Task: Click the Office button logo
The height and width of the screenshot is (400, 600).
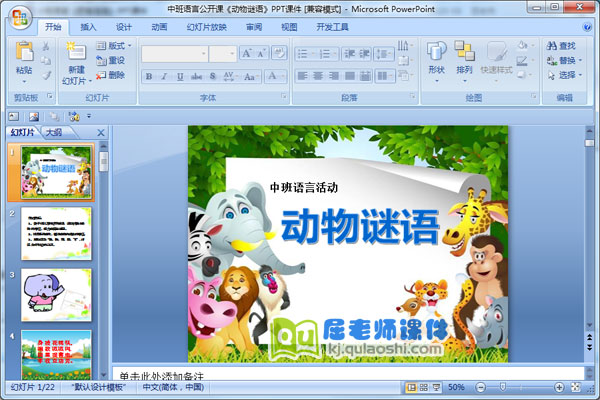Action: (x=20, y=19)
